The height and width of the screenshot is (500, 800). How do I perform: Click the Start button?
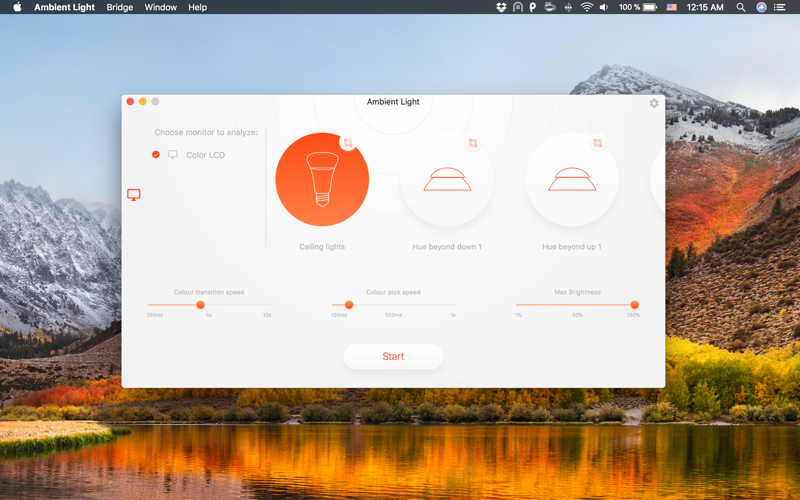[393, 357]
